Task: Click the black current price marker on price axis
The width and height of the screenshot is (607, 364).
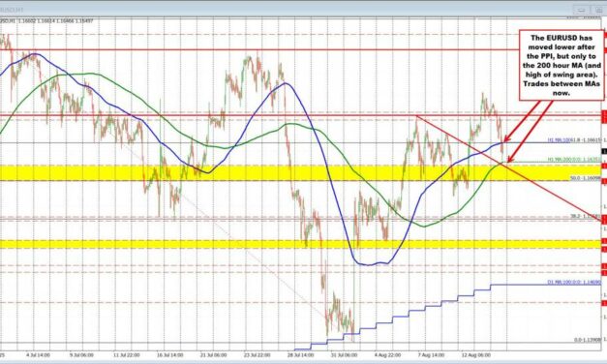Action: point(603,151)
